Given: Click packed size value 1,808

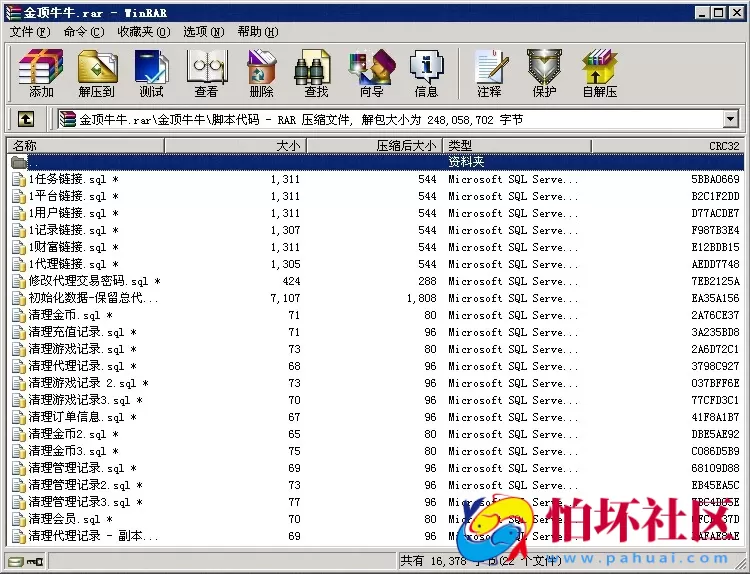Looking at the screenshot, I should (421, 298).
